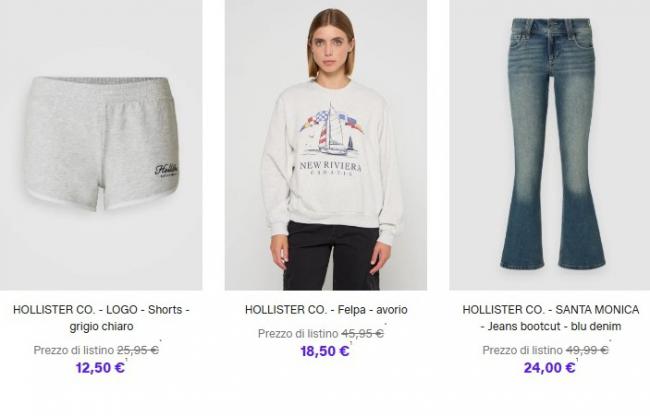Select the 12,50 € sale price
650x416 pixels.
pyautogui.click(x=100, y=368)
